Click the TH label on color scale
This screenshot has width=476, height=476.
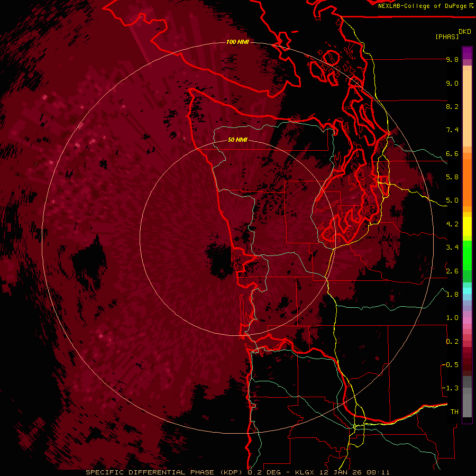coord(454,412)
